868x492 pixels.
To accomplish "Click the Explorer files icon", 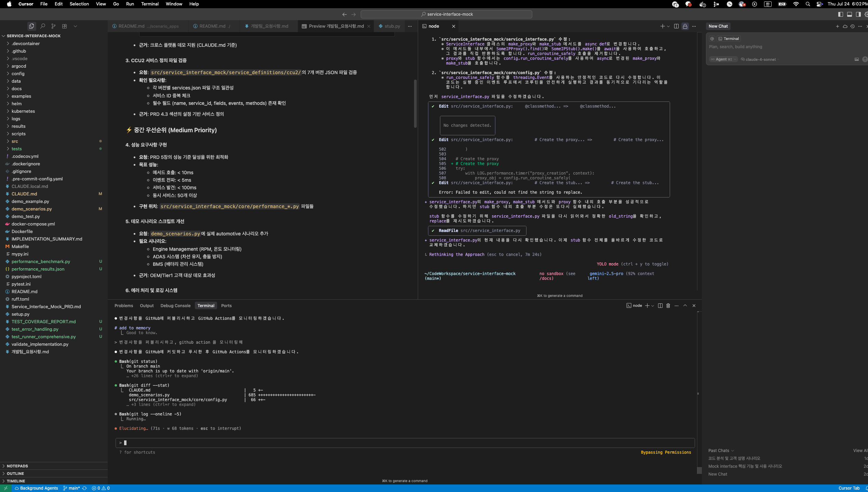I will tap(31, 26).
